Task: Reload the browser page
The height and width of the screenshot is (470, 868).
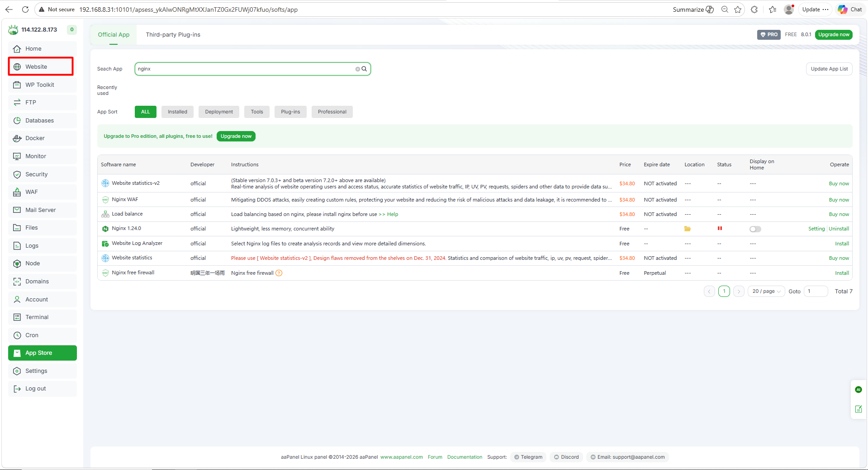Action: 25,9
